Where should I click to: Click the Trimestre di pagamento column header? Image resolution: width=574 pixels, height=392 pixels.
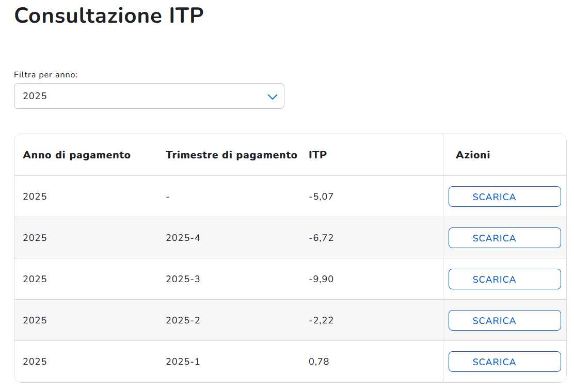(231, 155)
